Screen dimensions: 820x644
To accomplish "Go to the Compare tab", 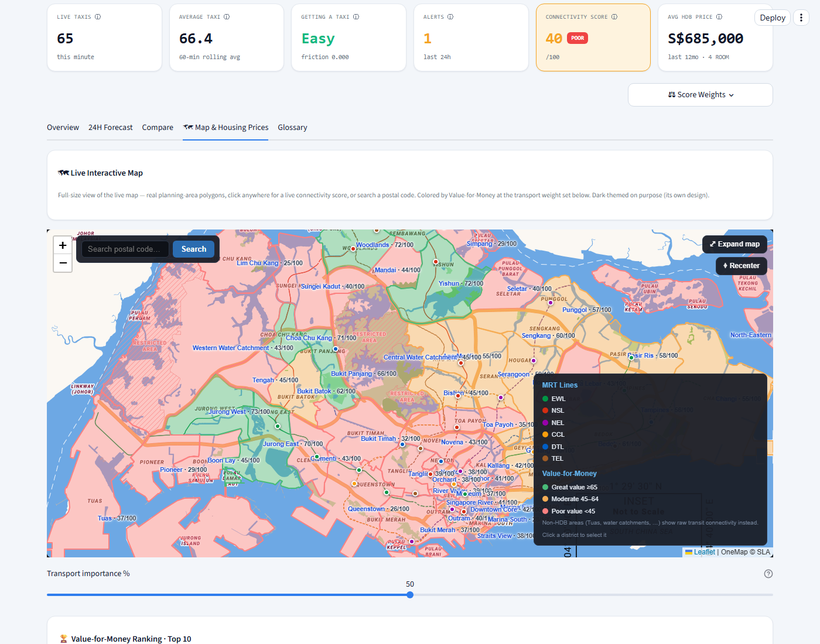I will click(x=158, y=128).
